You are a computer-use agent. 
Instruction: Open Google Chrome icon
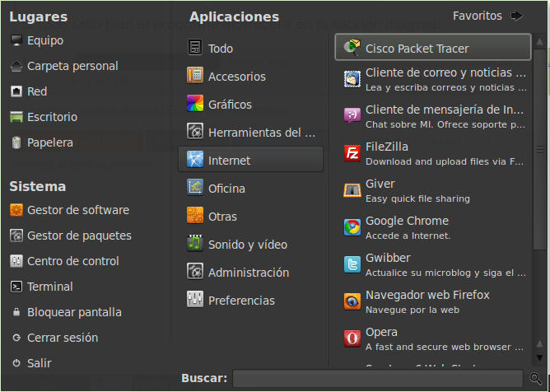click(x=352, y=227)
